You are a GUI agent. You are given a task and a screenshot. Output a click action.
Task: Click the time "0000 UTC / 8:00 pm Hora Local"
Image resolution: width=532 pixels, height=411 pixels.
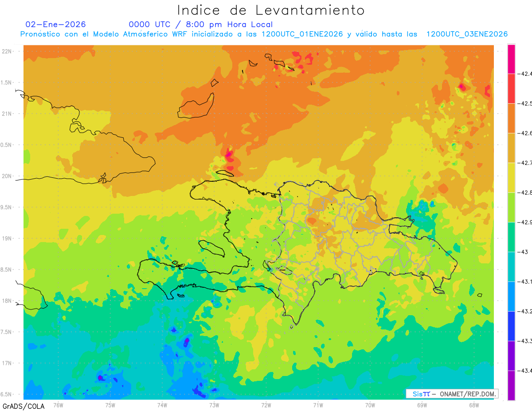(x=201, y=24)
